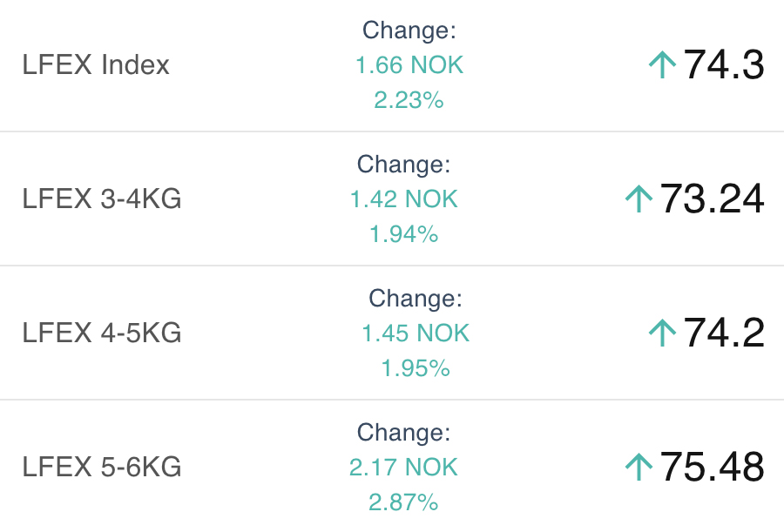This screenshot has height=532, width=784.
Task: Click the 73.24 price value
Action: [712, 199]
